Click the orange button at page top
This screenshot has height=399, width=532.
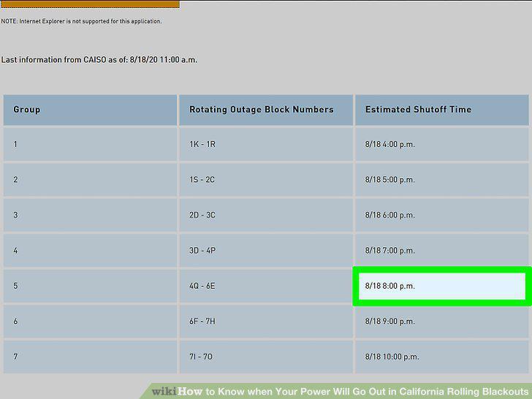pos(90,4)
